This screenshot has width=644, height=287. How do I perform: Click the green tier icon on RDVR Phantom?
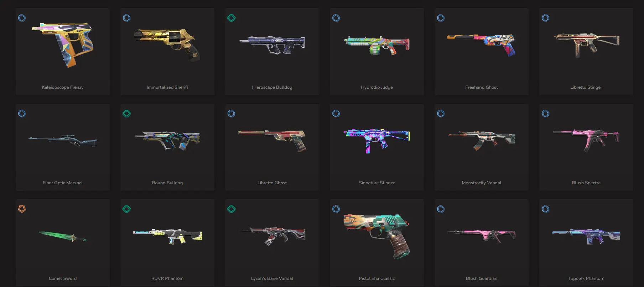(x=126, y=209)
